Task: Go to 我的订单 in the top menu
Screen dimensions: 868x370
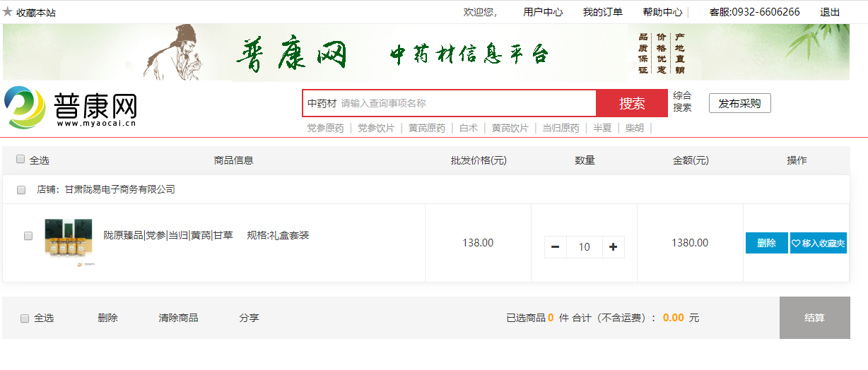Action: pyautogui.click(x=602, y=12)
